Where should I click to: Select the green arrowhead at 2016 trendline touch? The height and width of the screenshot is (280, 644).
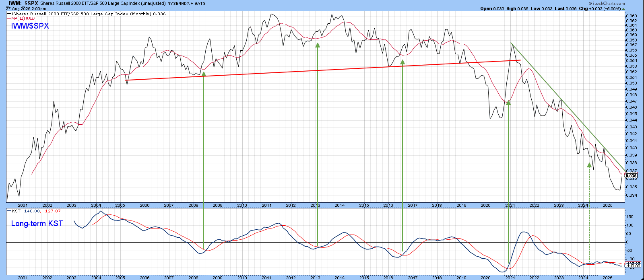click(x=402, y=62)
